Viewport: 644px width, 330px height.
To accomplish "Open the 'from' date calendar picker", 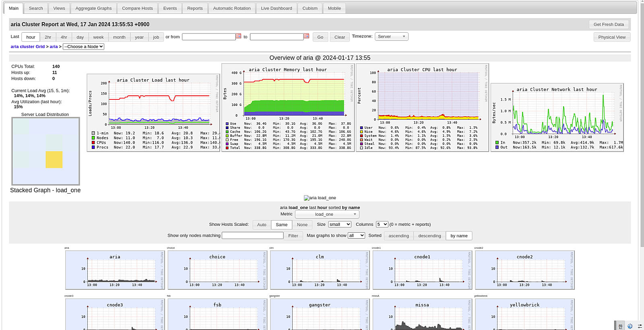I will [238, 36].
